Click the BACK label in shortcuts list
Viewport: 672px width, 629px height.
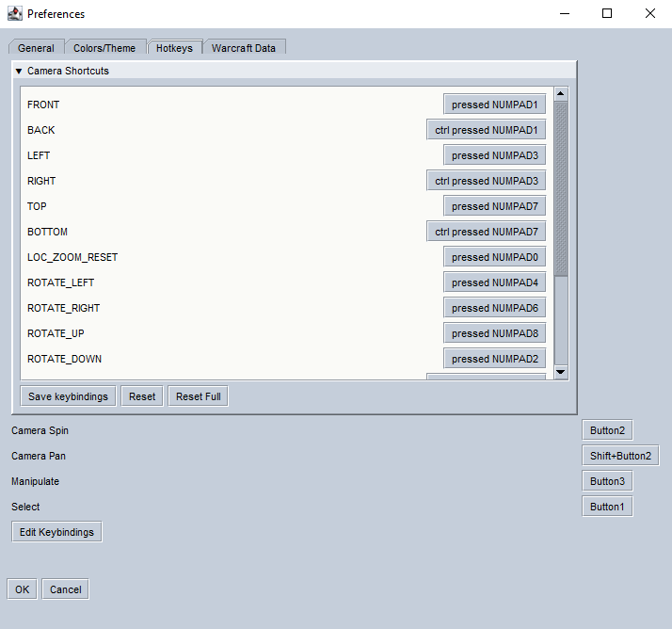(x=41, y=130)
